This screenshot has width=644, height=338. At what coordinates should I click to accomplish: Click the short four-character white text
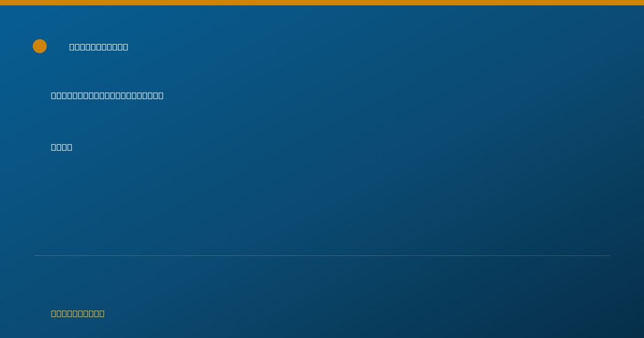point(62,147)
